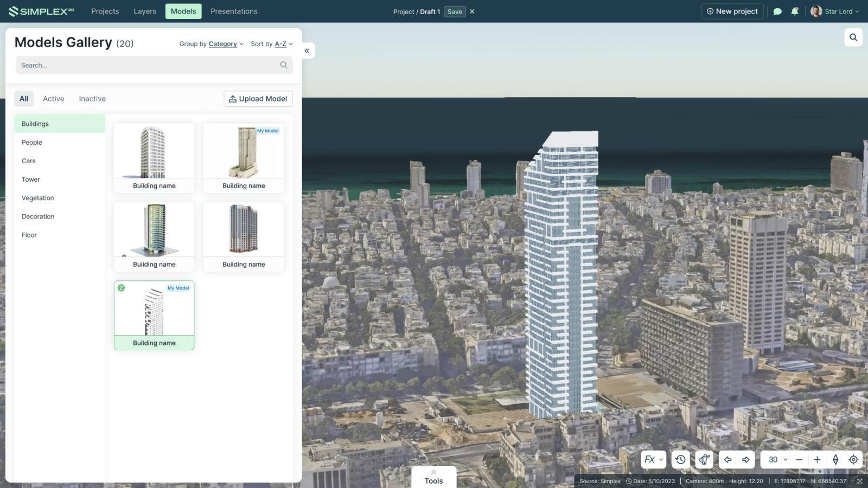Zoom in with the plus icon

click(x=817, y=459)
